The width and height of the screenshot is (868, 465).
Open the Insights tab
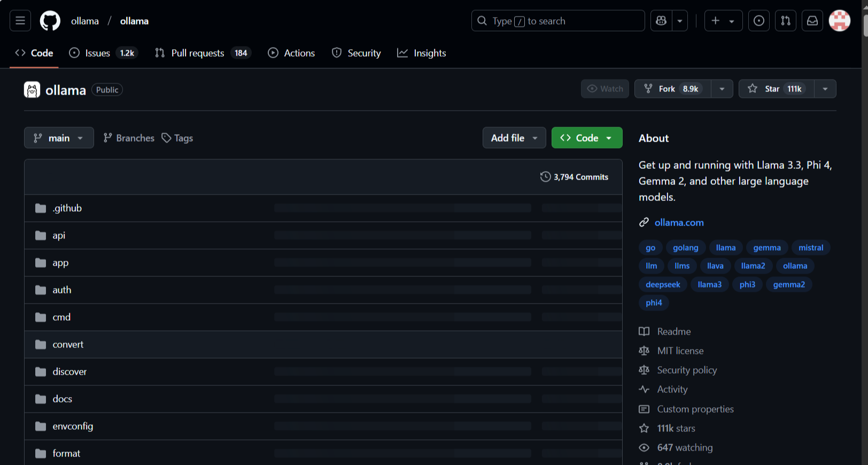[422, 53]
